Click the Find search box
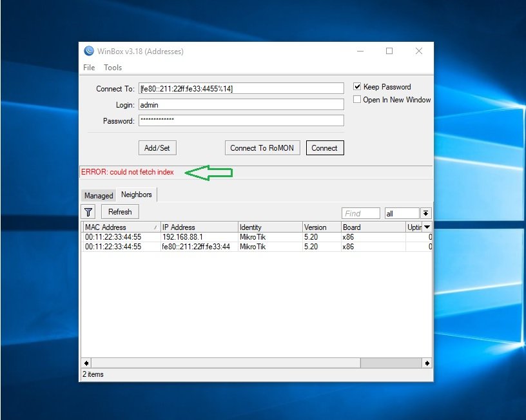 click(x=360, y=213)
